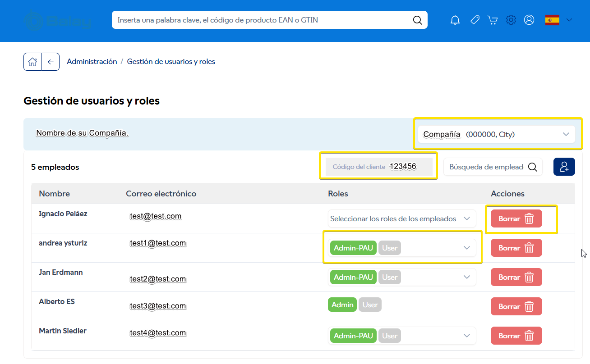Click the price tag offers icon
The image size is (590, 364).
pyautogui.click(x=475, y=20)
